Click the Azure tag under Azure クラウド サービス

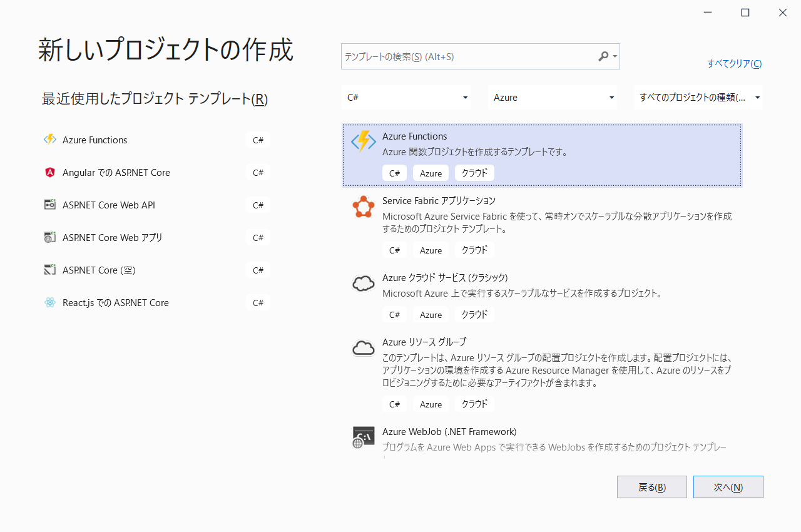coord(431,315)
